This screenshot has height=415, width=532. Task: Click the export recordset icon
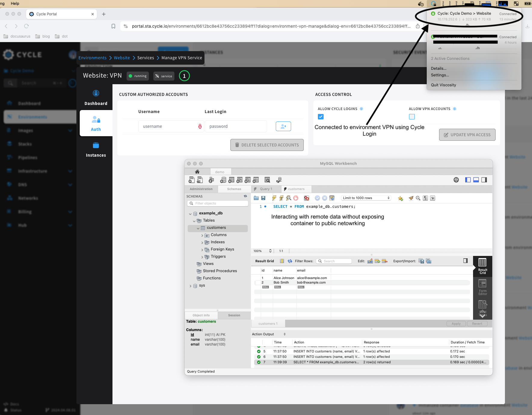click(421, 261)
